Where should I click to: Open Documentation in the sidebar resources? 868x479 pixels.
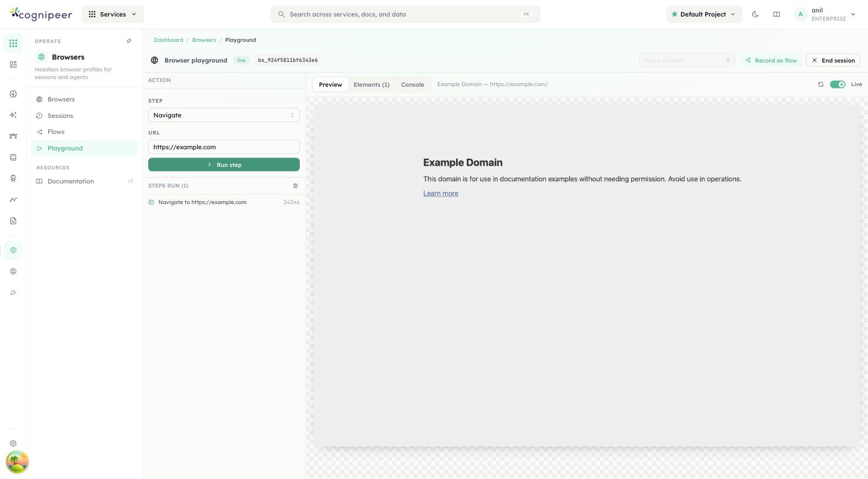(84, 181)
